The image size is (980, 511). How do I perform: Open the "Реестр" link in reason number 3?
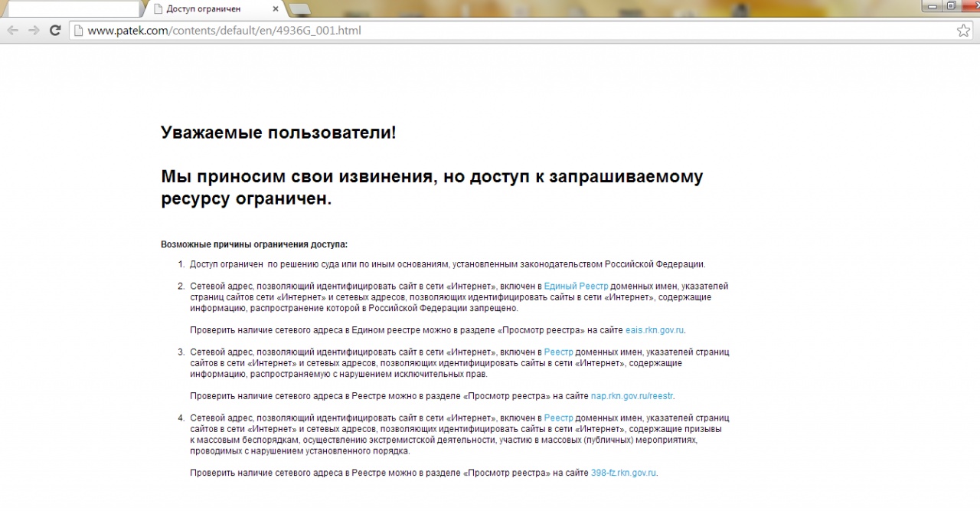(558, 352)
